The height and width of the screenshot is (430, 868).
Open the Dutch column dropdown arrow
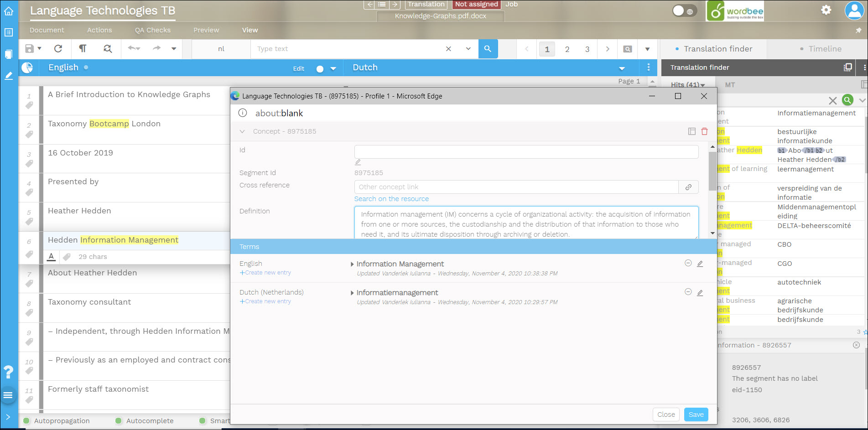coord(622,68)
